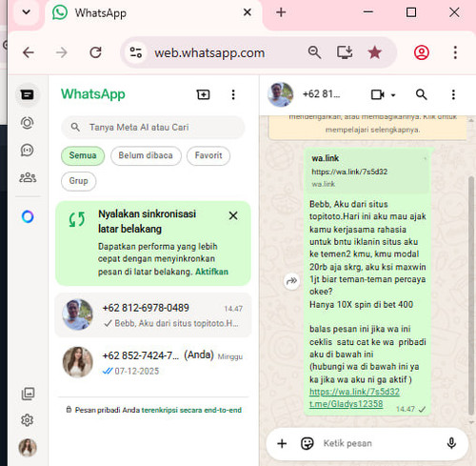Open Communities icon in sidebar
The image size is (476, 466).
[28, 177]
